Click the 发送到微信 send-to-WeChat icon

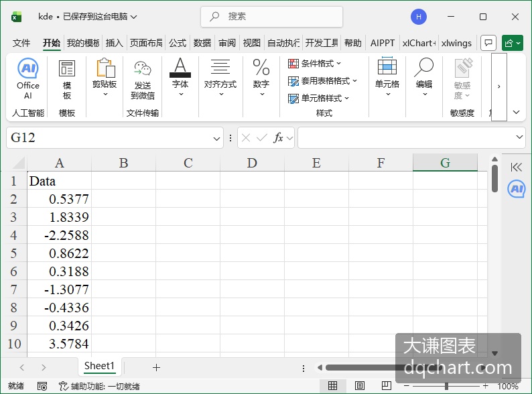tap(143, 80)
